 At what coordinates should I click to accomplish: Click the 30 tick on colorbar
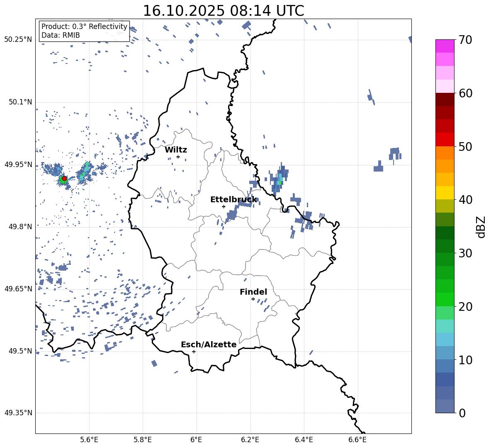pyautogui.click(x=465, y=253)
